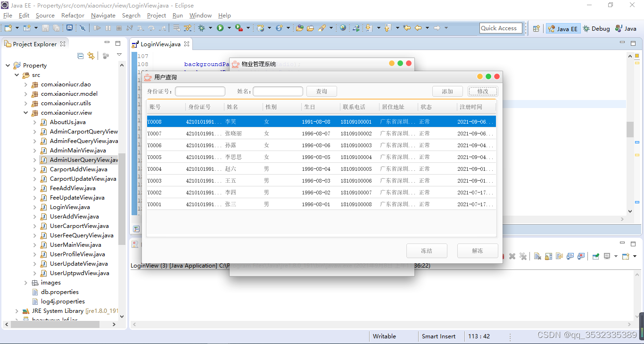The width and height of the screenshot is (644, 344).
Task: Collapse the com.xiaoniucr.view package
Action: (26, 112)
